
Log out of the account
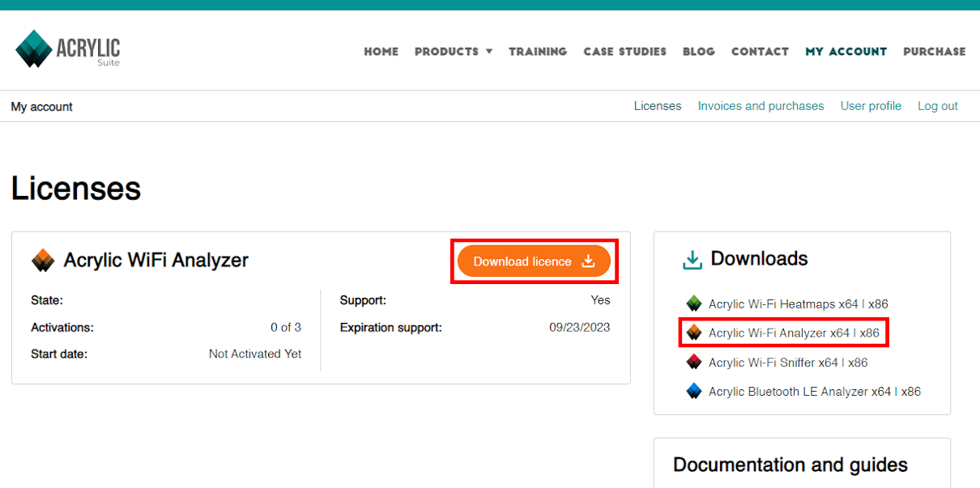coord(938,106)
